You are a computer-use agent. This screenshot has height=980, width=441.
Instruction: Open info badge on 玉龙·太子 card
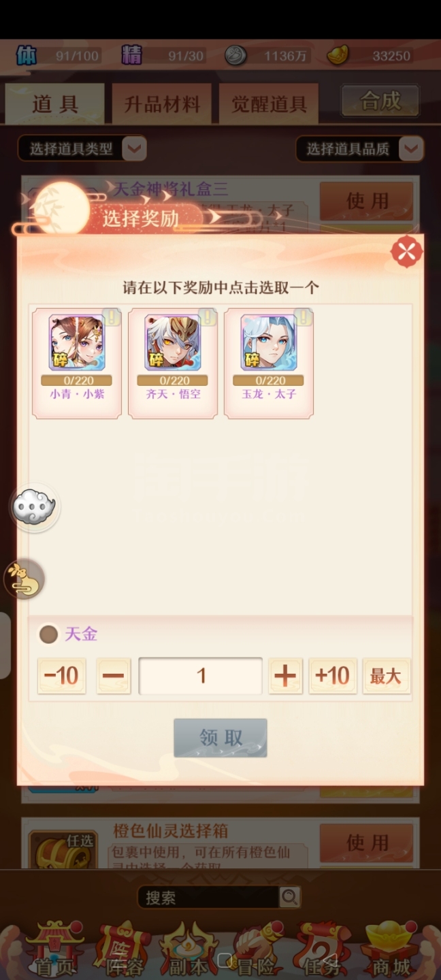point(304,317)
